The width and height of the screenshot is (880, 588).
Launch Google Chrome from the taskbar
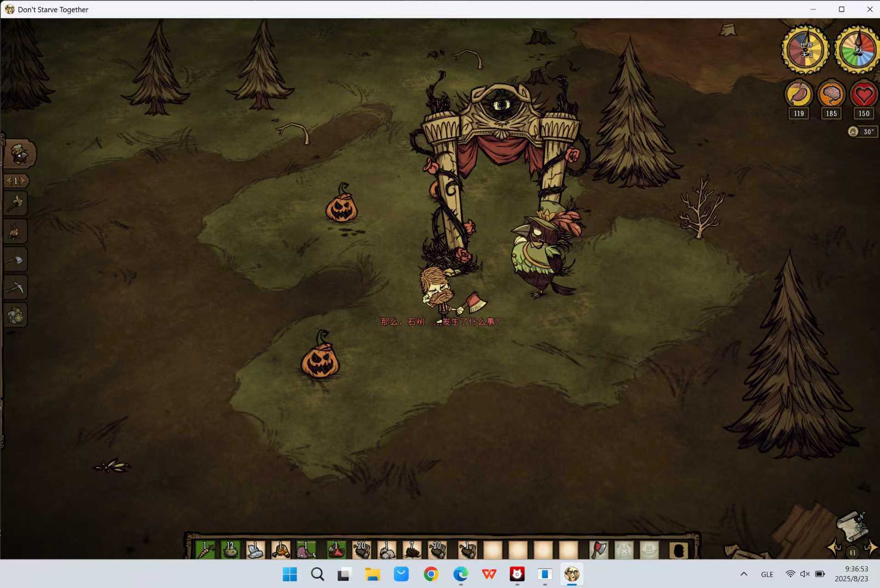[431, 574]
